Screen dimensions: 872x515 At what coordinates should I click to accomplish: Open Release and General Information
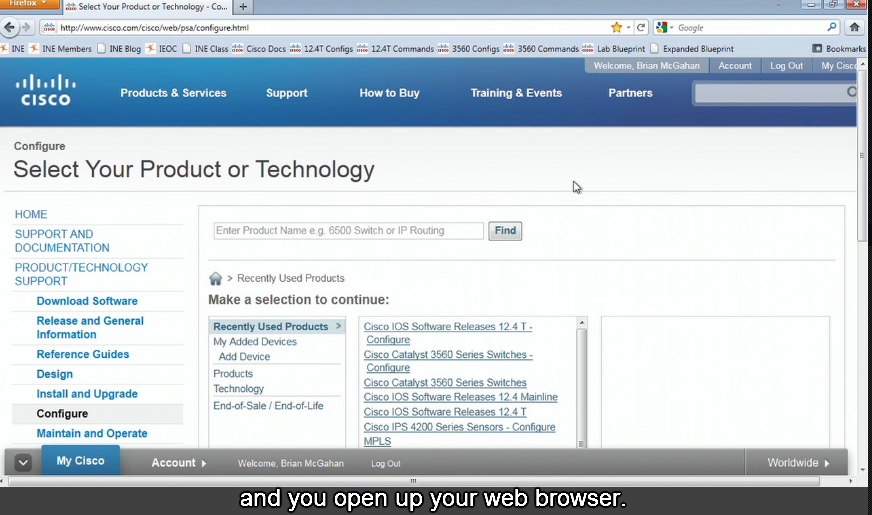point(90,328)
